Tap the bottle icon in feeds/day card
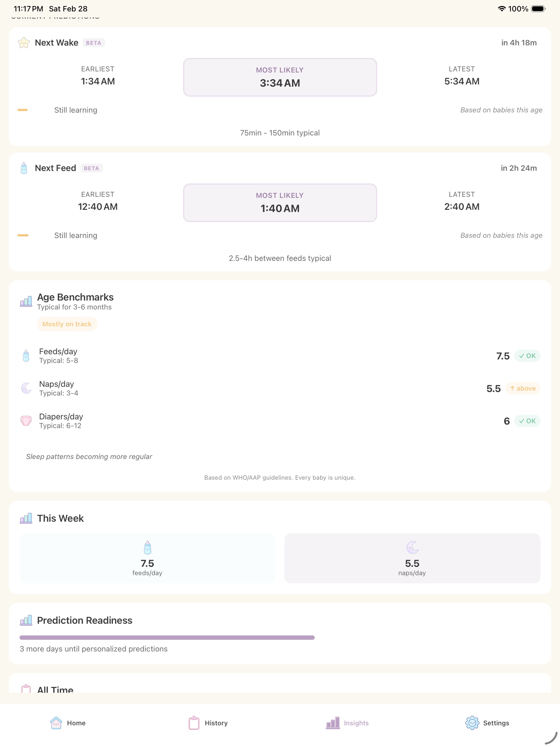560x747 pixels. click(147, 547)
